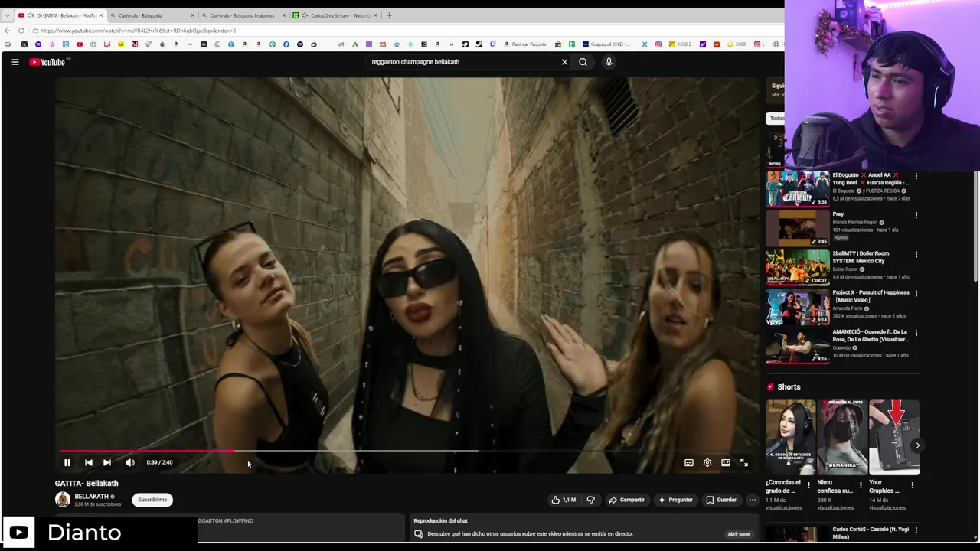Open the player settings gear
Screen dimensions: 980x551
click(x=707, y=462)
